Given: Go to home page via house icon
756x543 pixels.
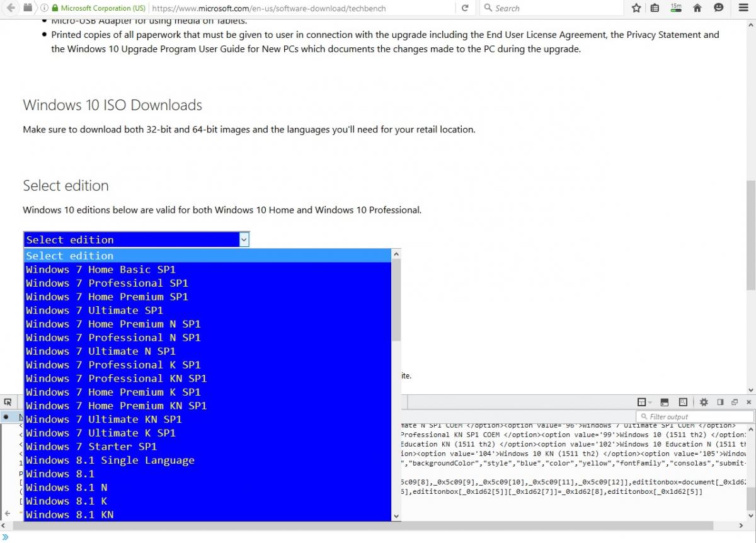Looking at the screenshot, I should pos(697,8).
